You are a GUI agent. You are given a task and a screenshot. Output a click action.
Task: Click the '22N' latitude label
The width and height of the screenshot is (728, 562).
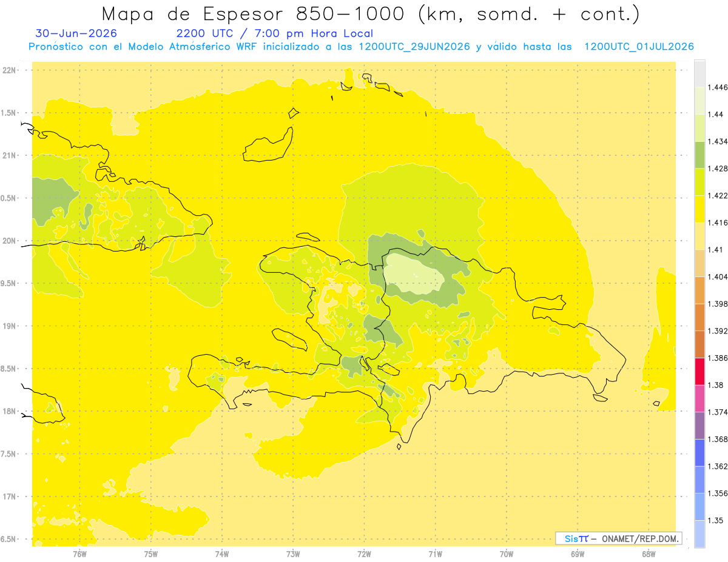tap(9, 70)
